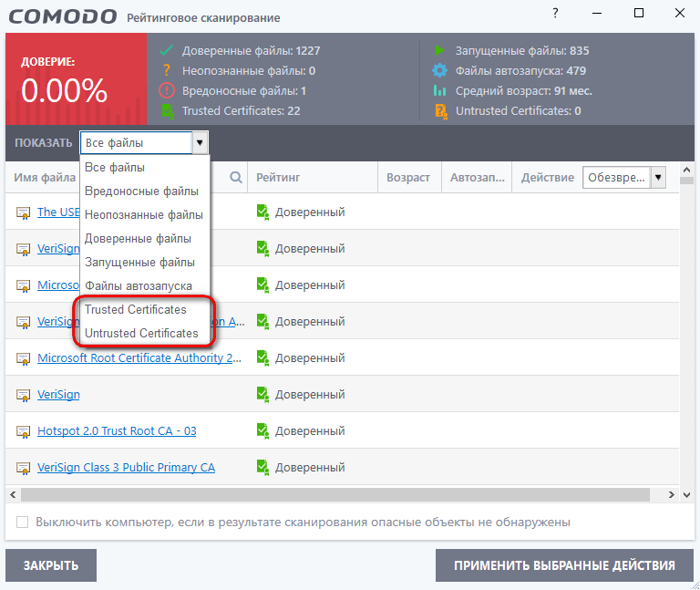This screenshot has width=700, height=590.
Task: Select Запущенные файлы filter option
Action: click(145, 263)
